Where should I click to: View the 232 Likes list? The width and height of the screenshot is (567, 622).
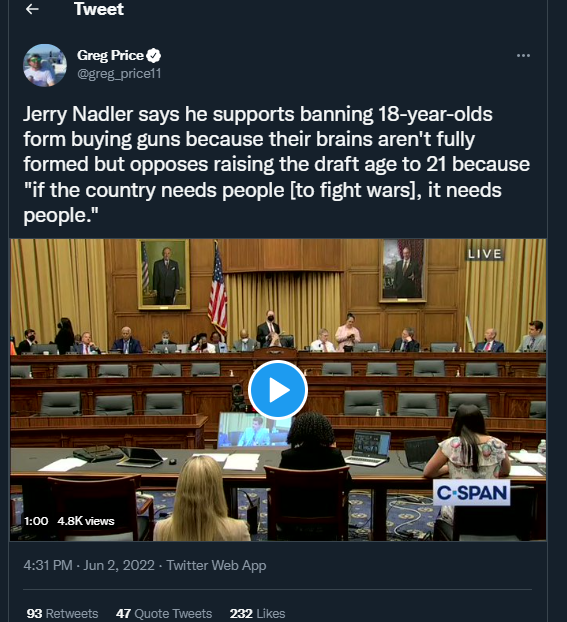(258, 613)
